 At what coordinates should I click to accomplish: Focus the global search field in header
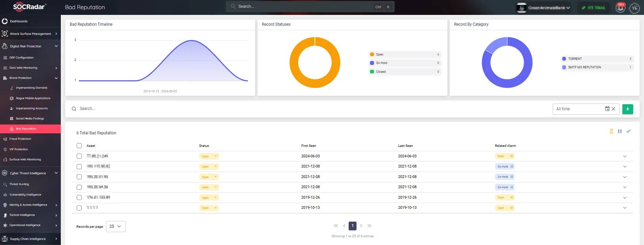pos(310,7)
